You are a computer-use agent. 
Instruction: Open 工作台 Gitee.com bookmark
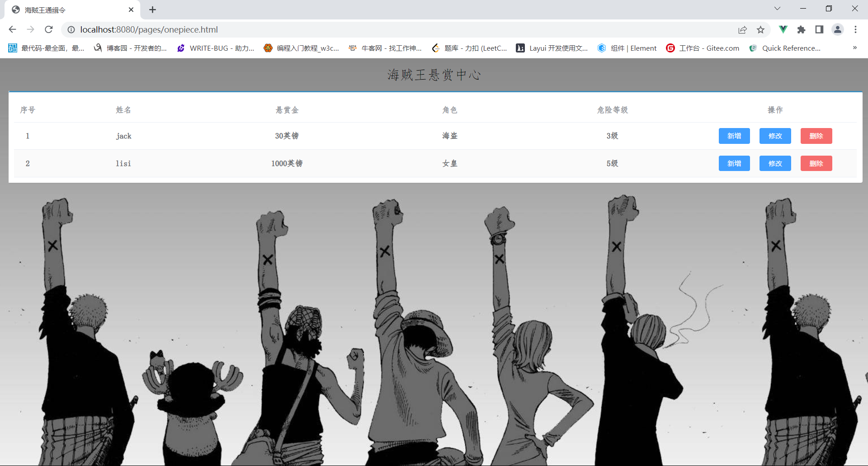(x=703, y=48)
